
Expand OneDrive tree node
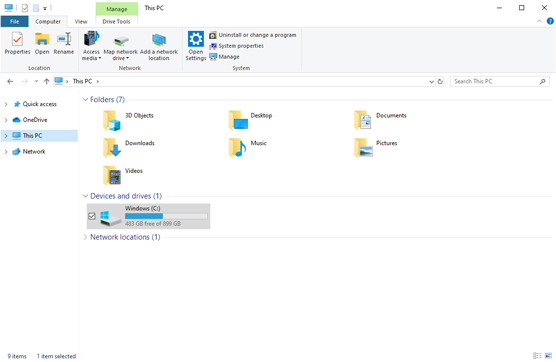[6, 120]
